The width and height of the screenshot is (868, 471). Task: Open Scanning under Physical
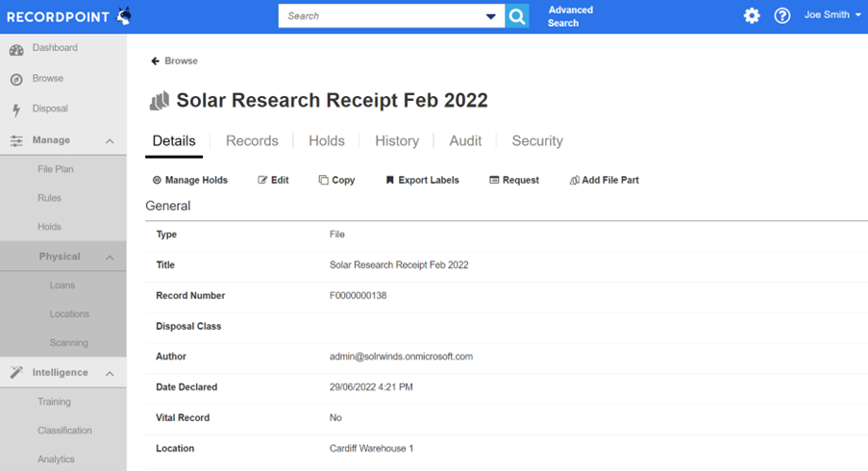pyautogui.click(x=68, y=343)
